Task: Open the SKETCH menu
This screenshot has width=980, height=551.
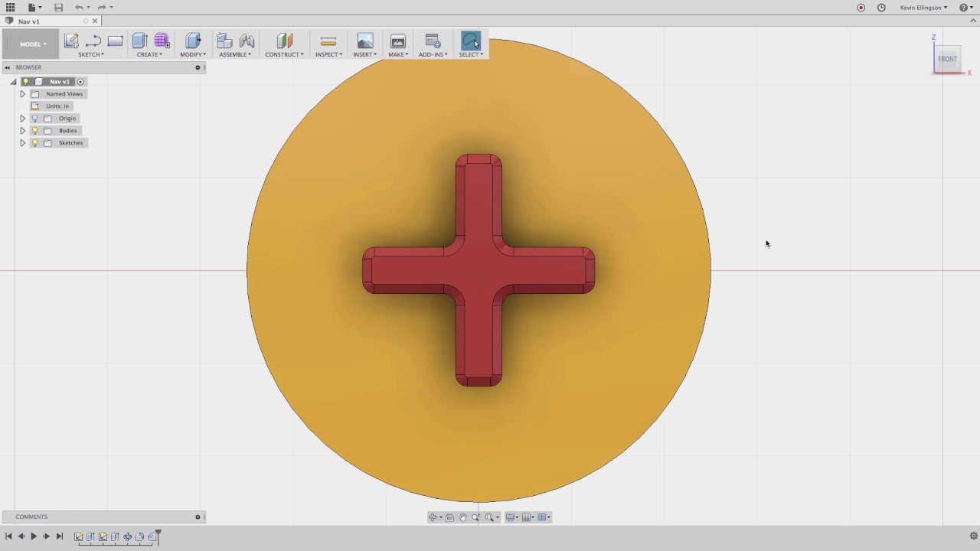Action: tap(91, 54)
